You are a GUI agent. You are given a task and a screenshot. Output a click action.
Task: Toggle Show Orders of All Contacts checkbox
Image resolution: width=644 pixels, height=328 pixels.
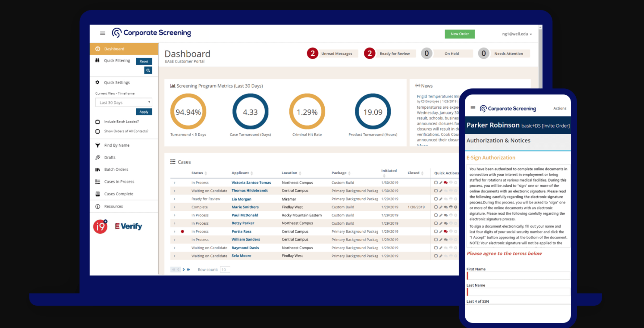coord(97,131)
